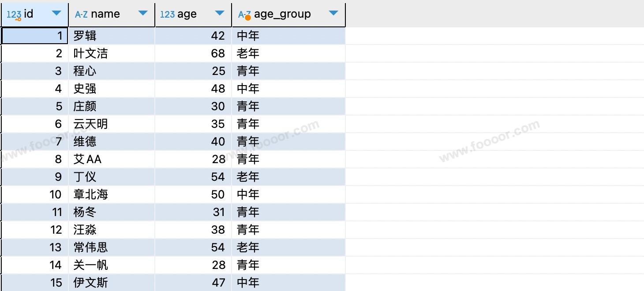Click the A-Z type icon in name header
Image resolution: width=644 pixels, height=291 pixels.
click(81, 15)
